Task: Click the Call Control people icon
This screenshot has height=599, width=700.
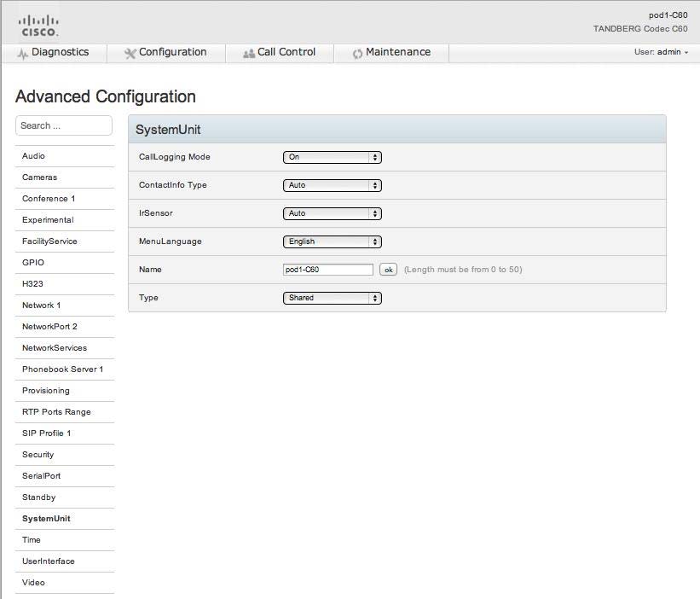Action: coord(249,54)
